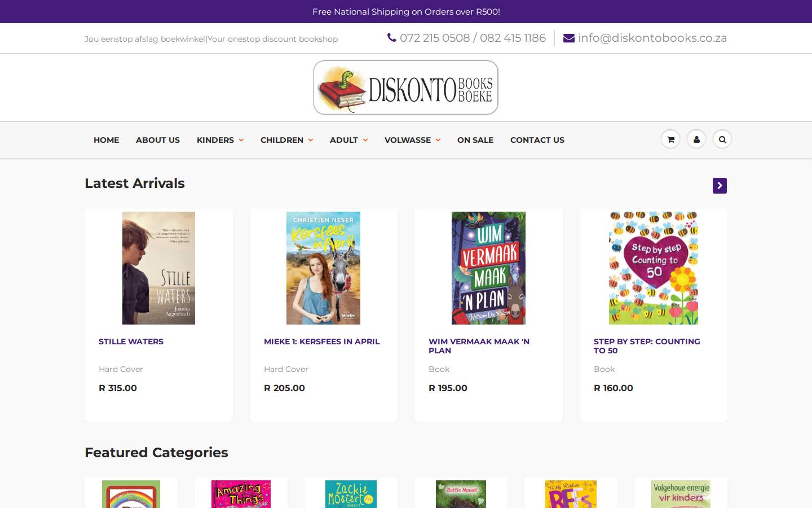
Task: Open the Amazing Things category thumbnail
Action: coord(241,494)
